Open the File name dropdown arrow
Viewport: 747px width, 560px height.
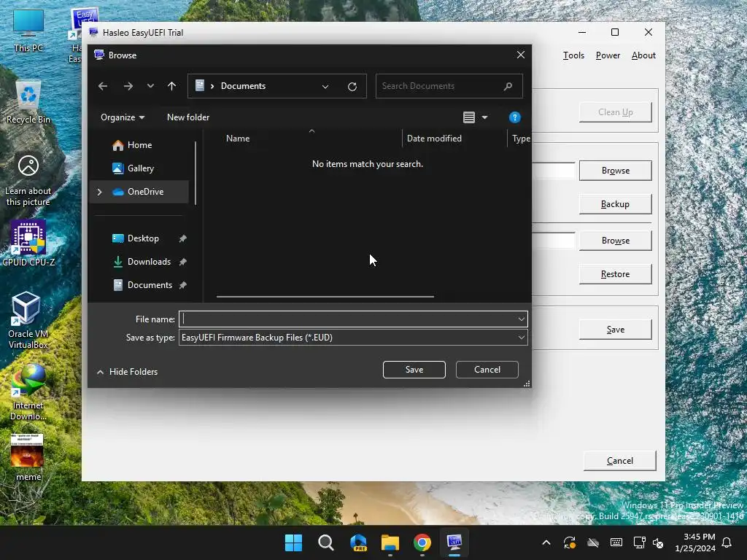point(521,319)
